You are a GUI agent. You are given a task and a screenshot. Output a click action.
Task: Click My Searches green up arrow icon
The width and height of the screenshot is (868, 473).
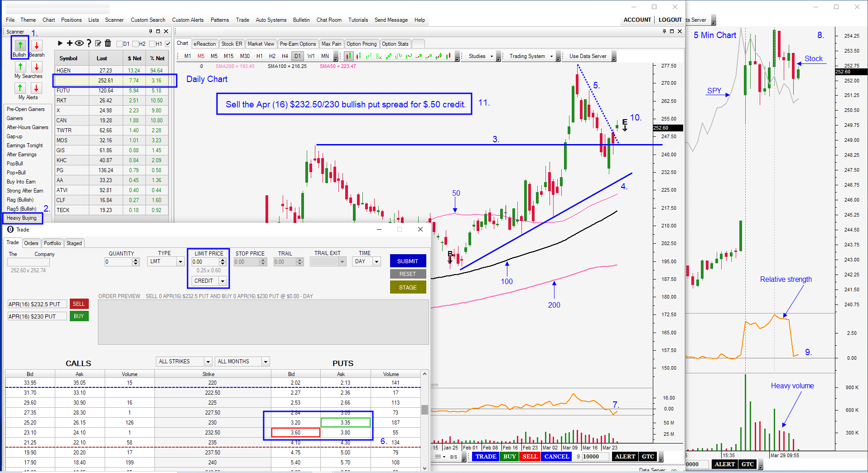(20, 67)
